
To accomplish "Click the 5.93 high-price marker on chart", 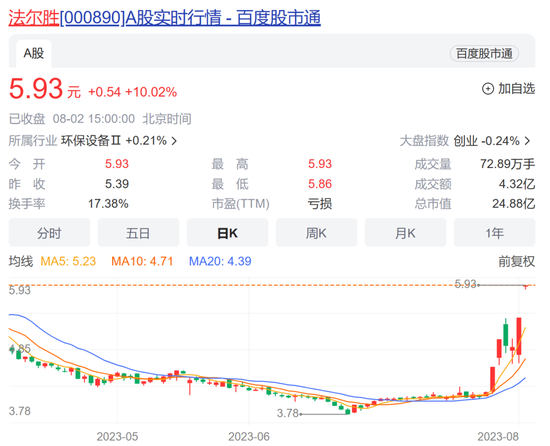I will 465,284.
